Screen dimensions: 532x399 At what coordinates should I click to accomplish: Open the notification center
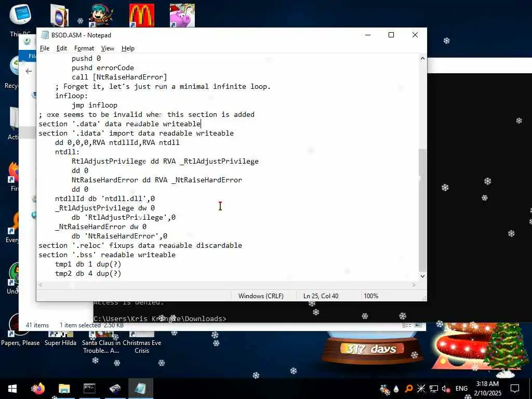515,389
